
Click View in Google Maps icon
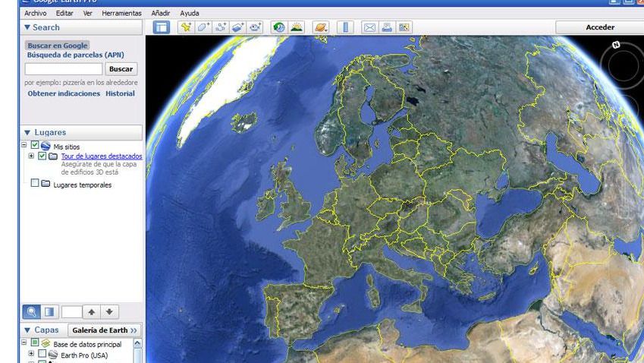pyautogui.click(x=404, y=27)
